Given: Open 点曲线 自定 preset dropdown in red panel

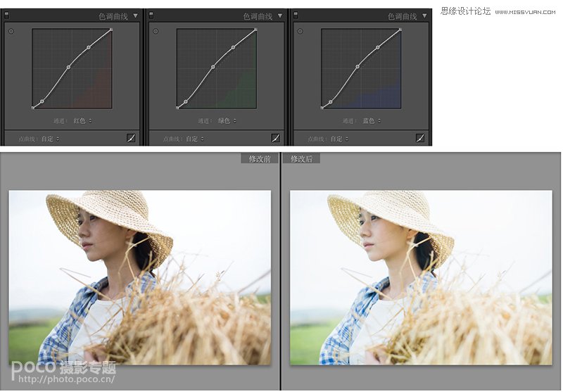Looking at the screenshot, I should pos(49,139).
